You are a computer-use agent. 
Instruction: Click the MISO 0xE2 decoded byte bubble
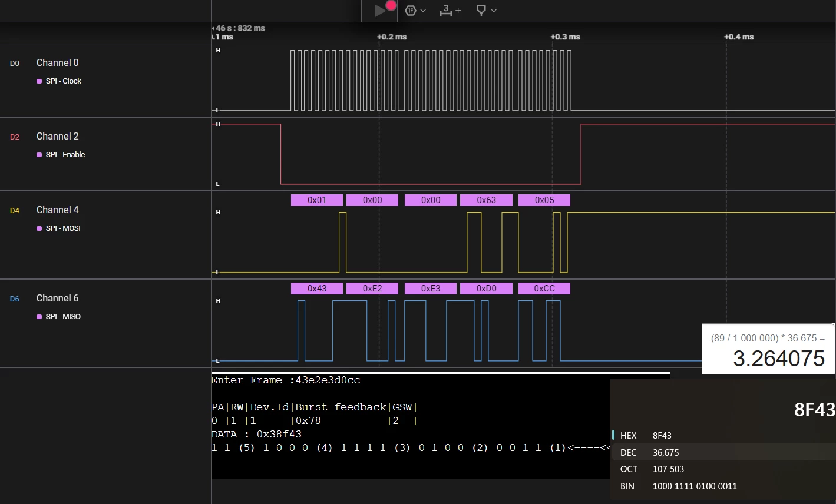[x=372, y=289]
